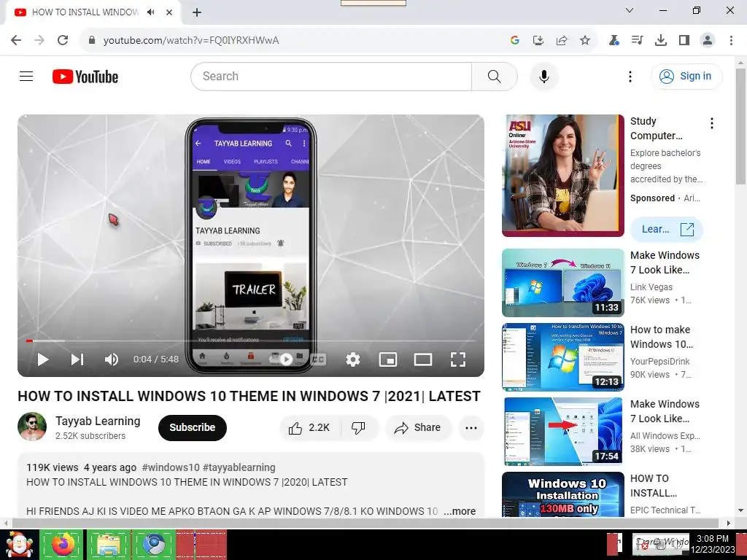Open YouTube settings three-dot menu
The image size is (747, 560).
(x=630, y=76)
